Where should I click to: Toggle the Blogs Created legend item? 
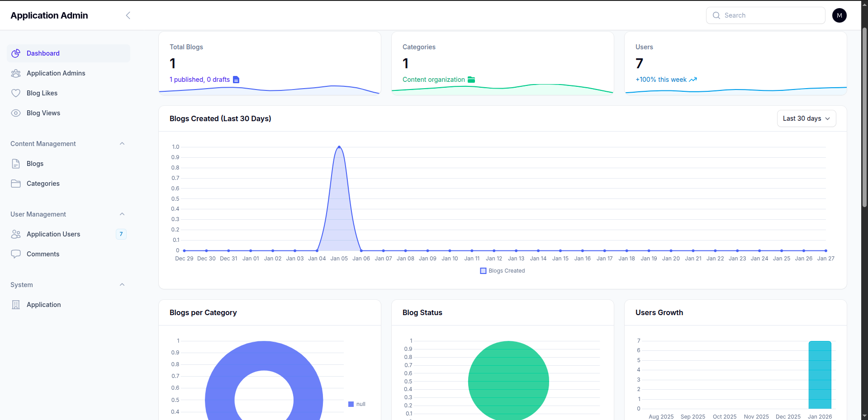tap(502, 270)
